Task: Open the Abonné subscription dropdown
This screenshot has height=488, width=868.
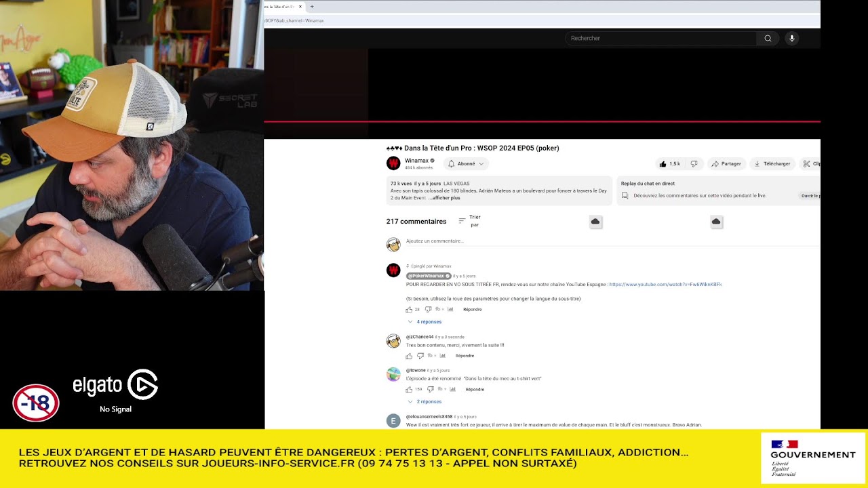Action: [466, 164]
